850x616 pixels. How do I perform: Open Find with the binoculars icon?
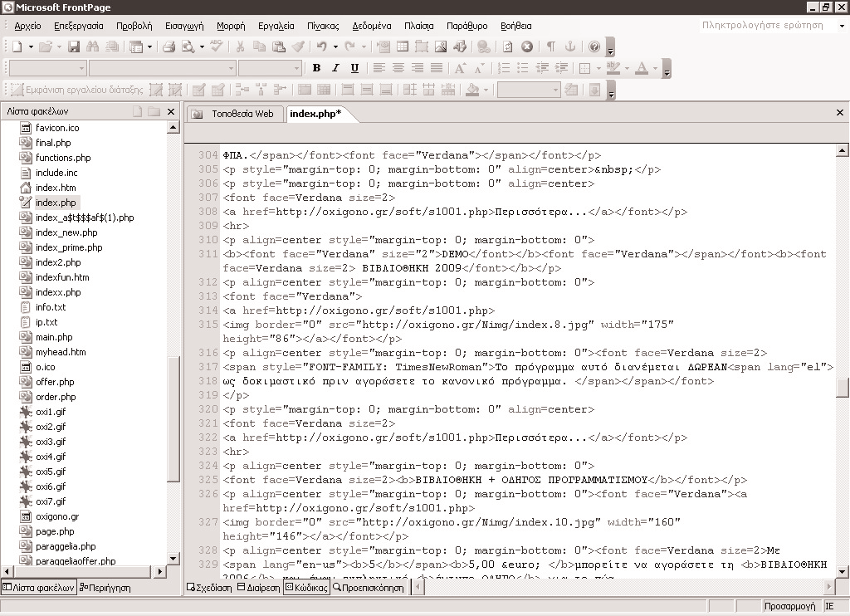pyautogui.click(x=93, y=47)
